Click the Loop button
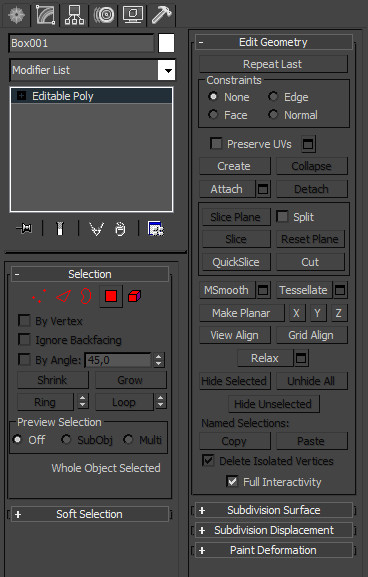This screenshot has width=368, height=577. [x=124, y=402]
